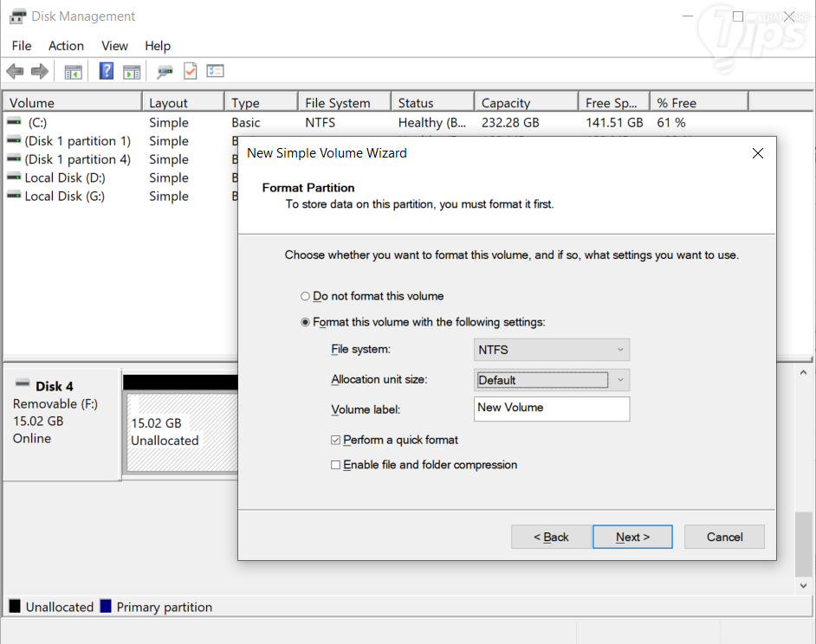Click the '232.28 GB' capacity cell
816x644 pixels.
pos(510,123)
